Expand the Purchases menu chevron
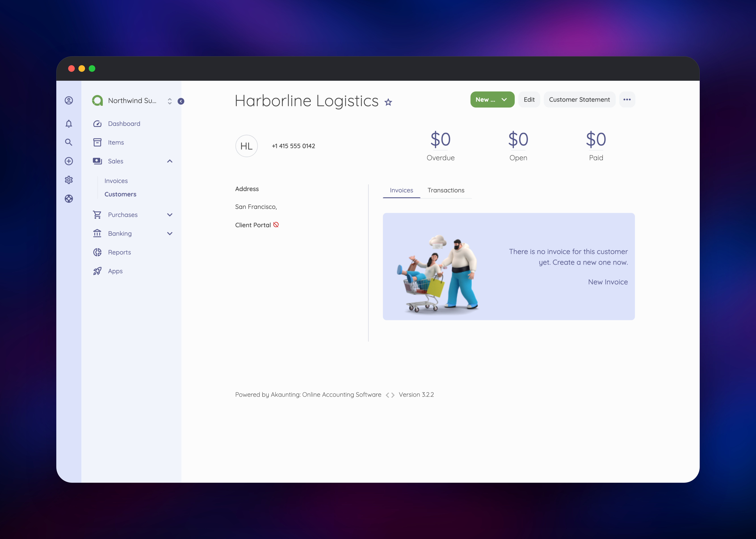The height and width of the screenshot is (539, 756). tap(170, 215)
